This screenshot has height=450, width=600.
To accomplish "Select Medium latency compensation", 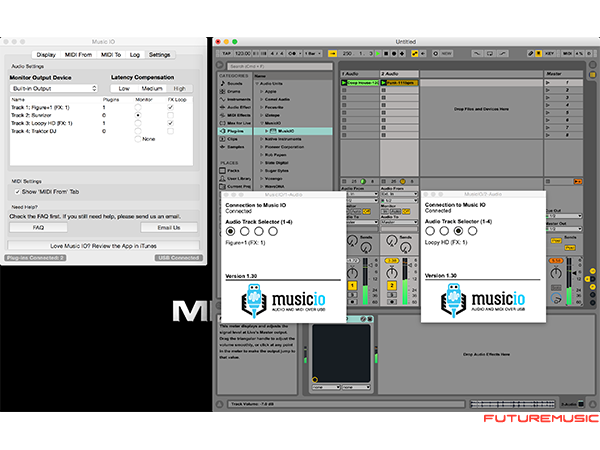I will (x=152, y=89).
